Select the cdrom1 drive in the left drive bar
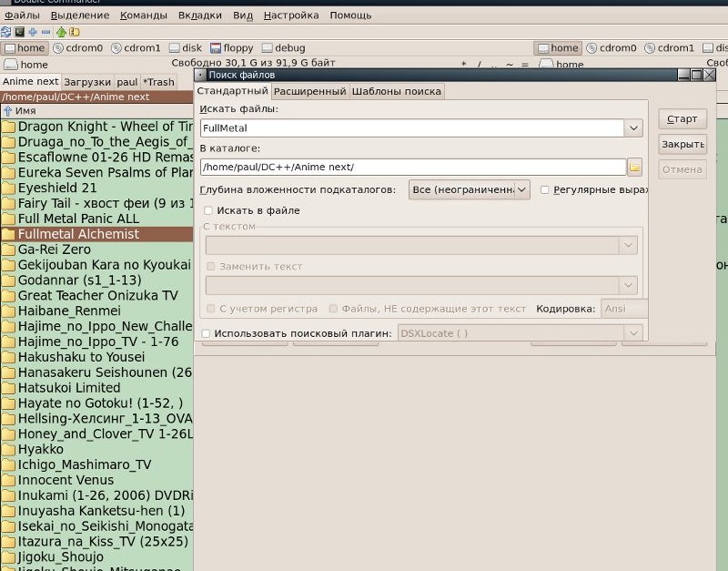728x571 pixels. [136, 48]
